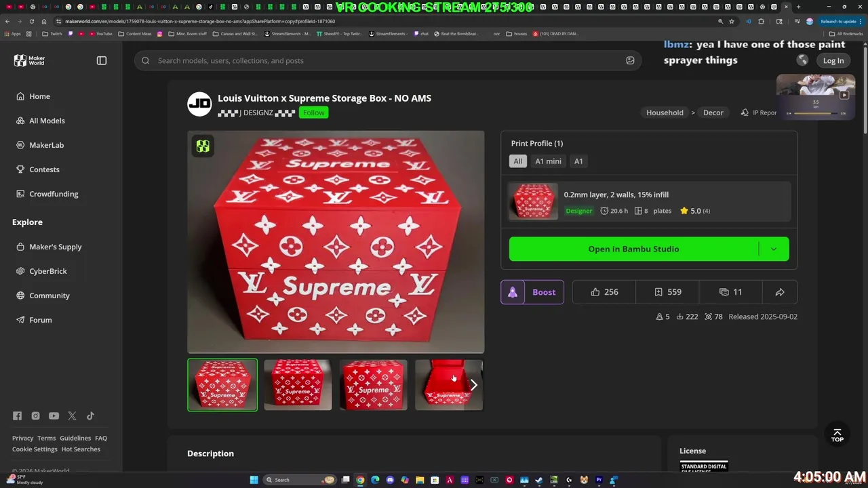
Task: Click the Boost button label
Action: click(x=544, y=292)
